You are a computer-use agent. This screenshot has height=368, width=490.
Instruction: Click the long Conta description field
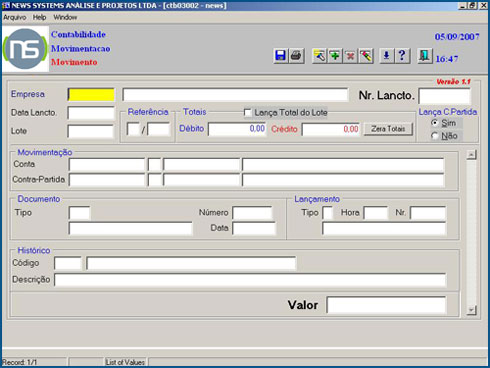[x=343, y=165]
